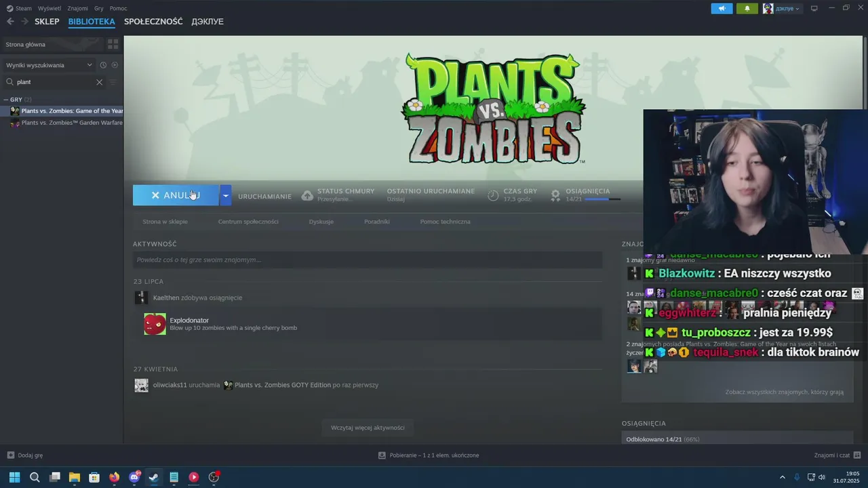Open Strona w sklepie link

(165, 222)
